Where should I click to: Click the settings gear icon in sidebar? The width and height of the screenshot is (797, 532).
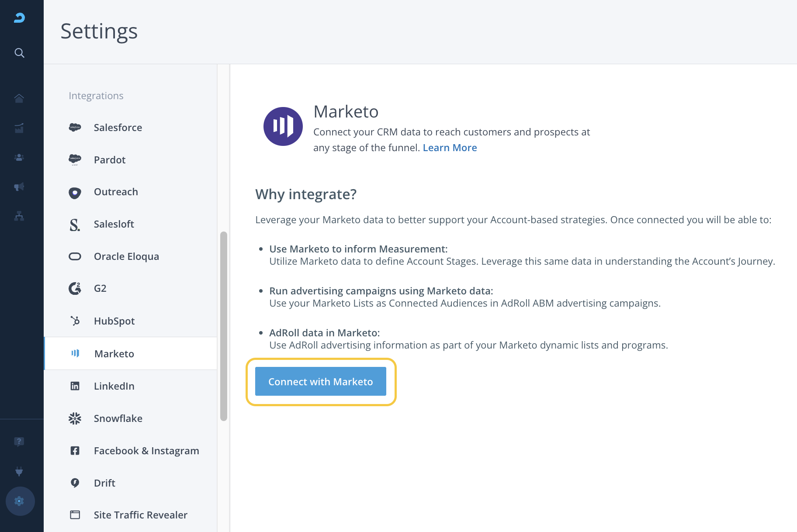coord(20,501)
